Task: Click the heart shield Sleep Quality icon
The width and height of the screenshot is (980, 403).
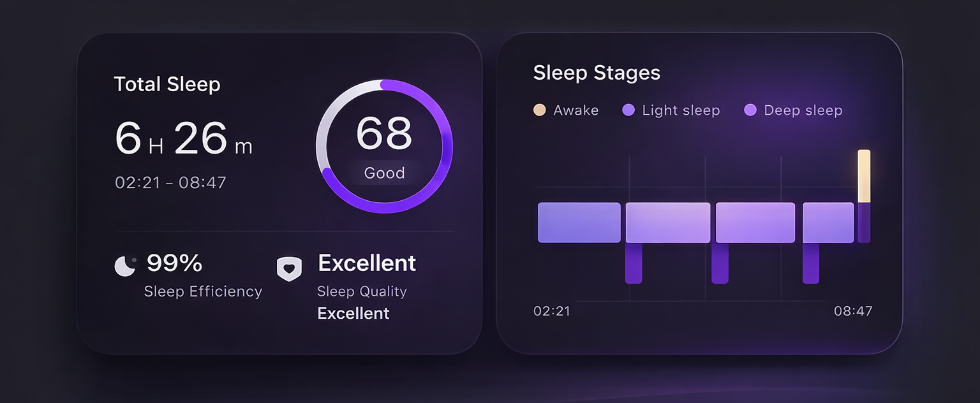Action: click(289, 268)
